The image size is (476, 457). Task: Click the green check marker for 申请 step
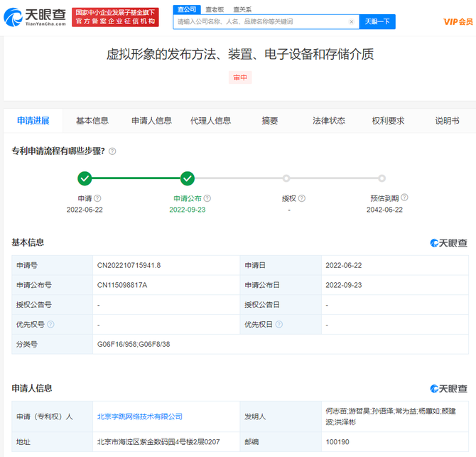(85, 178)
